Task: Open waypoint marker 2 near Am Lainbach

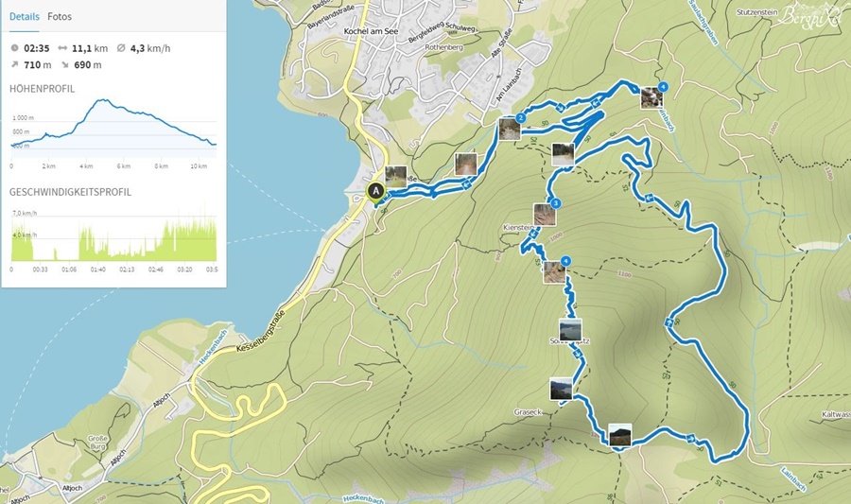Action: 521,117
